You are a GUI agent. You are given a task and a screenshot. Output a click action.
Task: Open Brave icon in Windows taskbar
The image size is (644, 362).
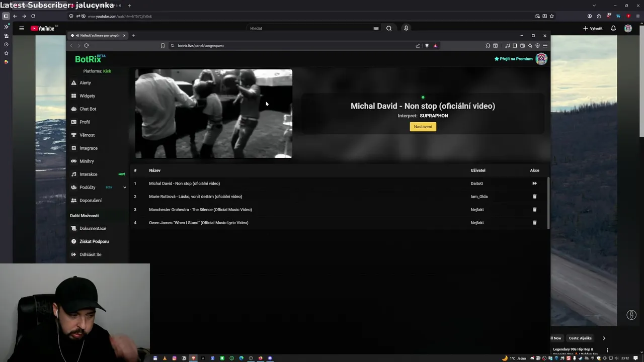pos(193,358)
